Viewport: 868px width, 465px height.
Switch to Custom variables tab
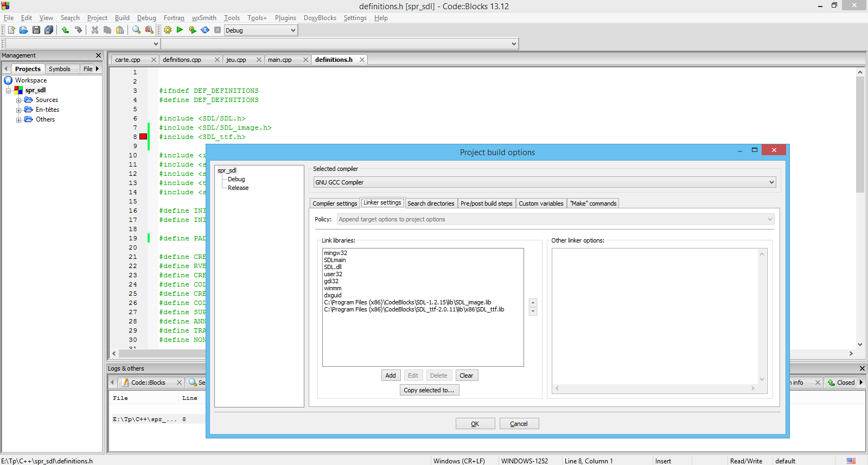tap(541, 203)
